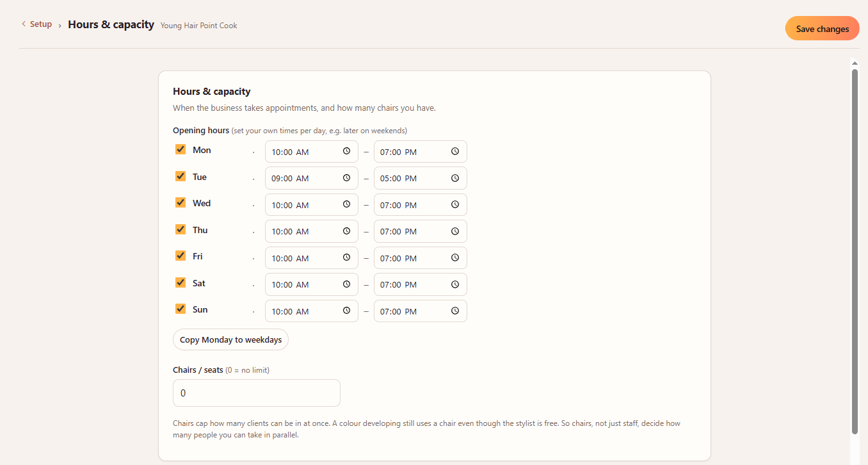Screen dimensions: 868x465
Task: Click the Young Hair Point Cook subtitle
Action: pos(198,26)
